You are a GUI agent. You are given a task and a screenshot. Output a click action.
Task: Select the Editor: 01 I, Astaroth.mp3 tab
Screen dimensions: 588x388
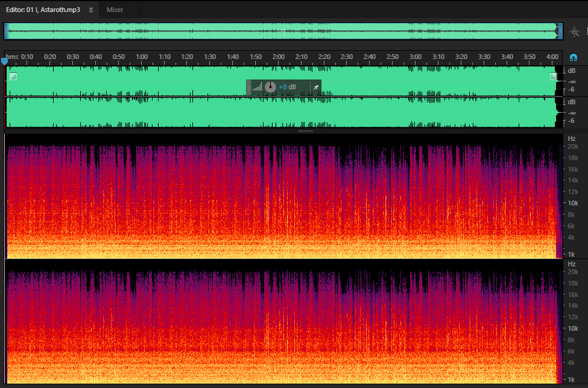coord(43,10)
